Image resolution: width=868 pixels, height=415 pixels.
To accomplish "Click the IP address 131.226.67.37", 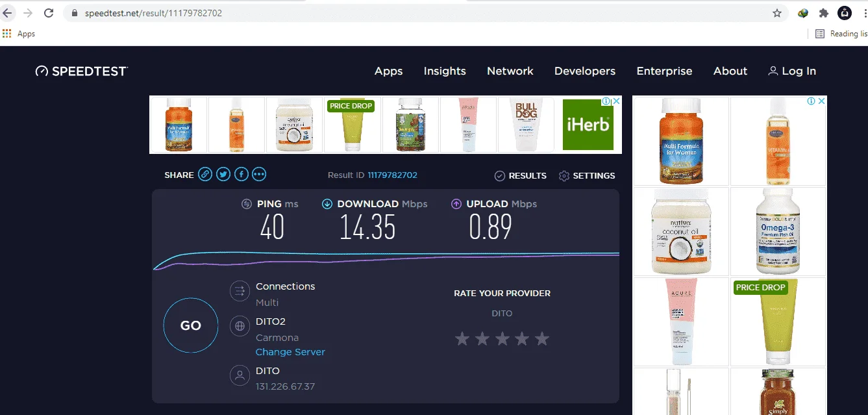I will (285, 386).
